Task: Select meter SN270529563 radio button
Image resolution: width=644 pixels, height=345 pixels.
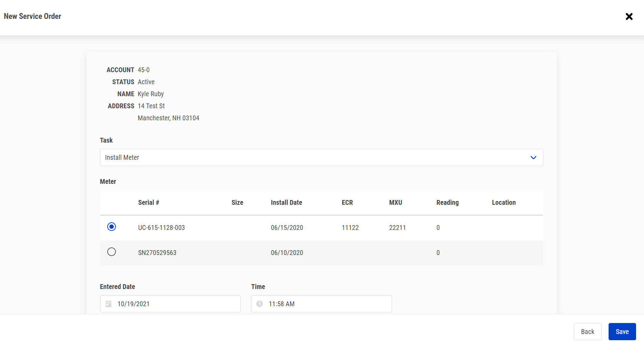Action: [x=111, y=252]
